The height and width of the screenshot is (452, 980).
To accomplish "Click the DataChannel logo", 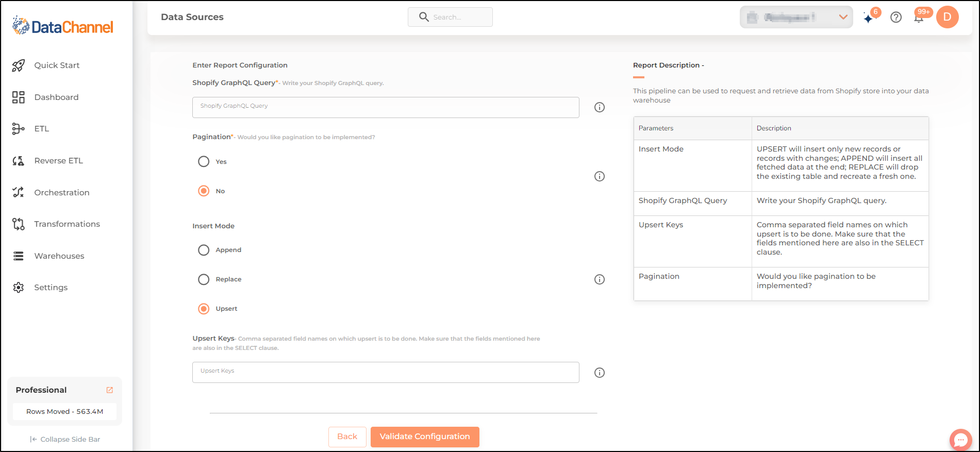I will click(x=63, y=26).
